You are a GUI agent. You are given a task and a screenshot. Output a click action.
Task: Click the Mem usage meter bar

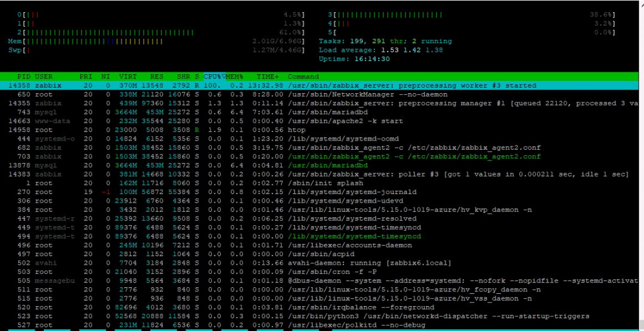pyautogui.click(x=156, y=41)
